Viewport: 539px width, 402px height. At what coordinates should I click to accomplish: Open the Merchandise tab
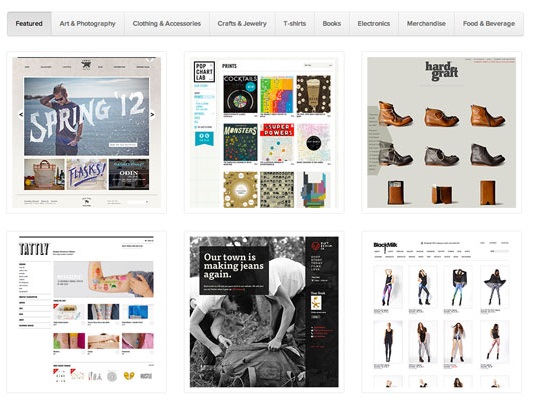click(x=426, y=24)
